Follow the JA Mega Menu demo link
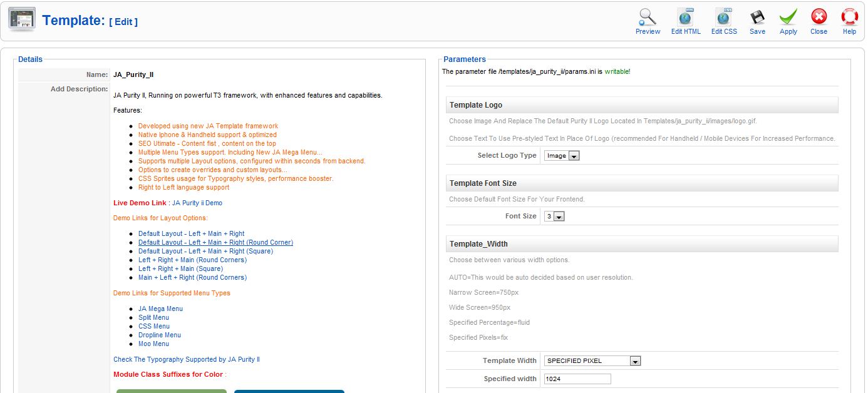The image size is (868, 393). tap(160, 309)
